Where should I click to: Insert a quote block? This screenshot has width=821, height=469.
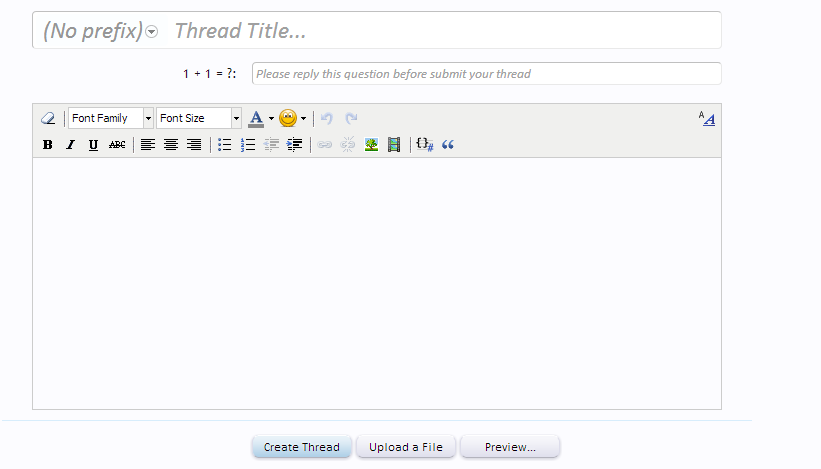[448, 145]
